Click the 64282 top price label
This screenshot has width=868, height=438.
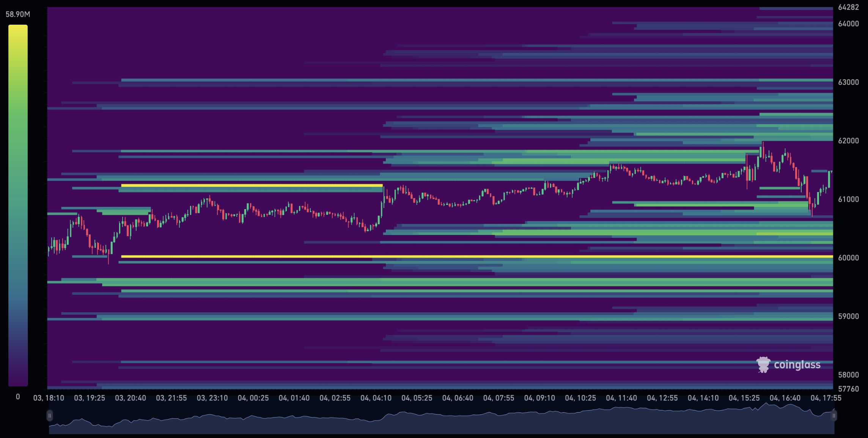coord(848,7)
